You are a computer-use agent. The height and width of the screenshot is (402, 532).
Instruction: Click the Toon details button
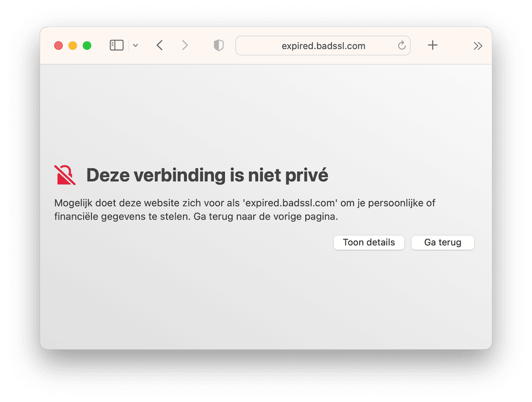coord(369,243)
